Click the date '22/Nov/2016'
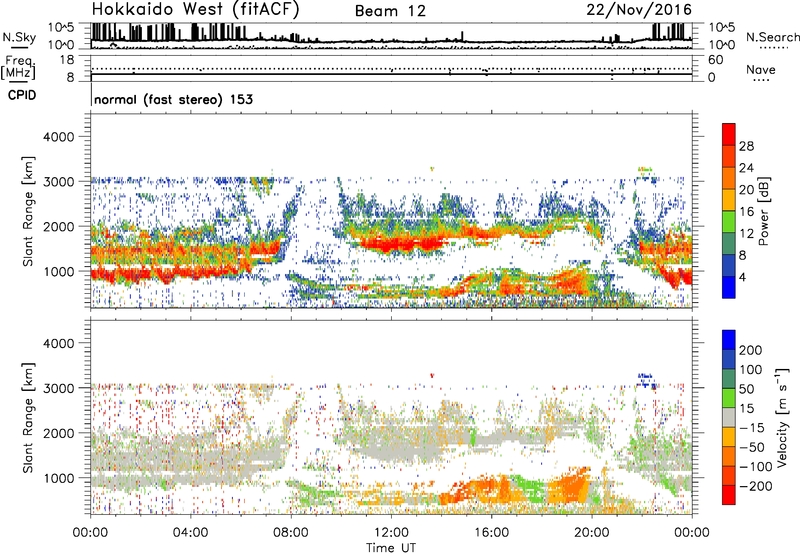 [x=639, y=10]
